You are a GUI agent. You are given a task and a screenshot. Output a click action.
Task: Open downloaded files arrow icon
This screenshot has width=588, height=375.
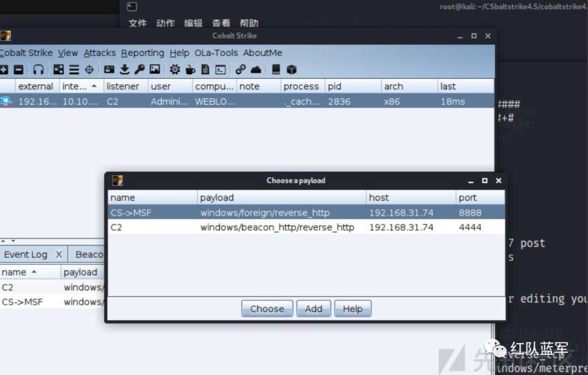(x=125, y=69)
